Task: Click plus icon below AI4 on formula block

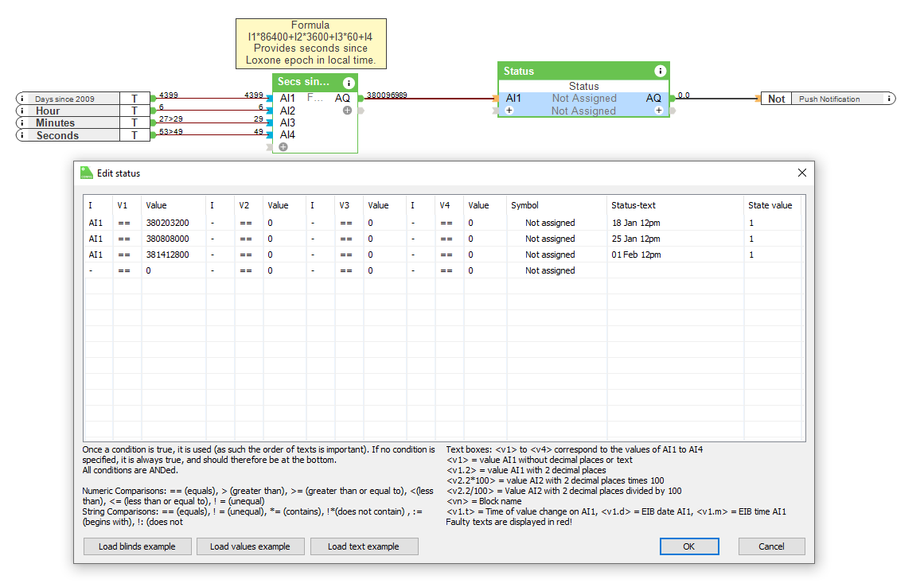Action: coord(283,147)
